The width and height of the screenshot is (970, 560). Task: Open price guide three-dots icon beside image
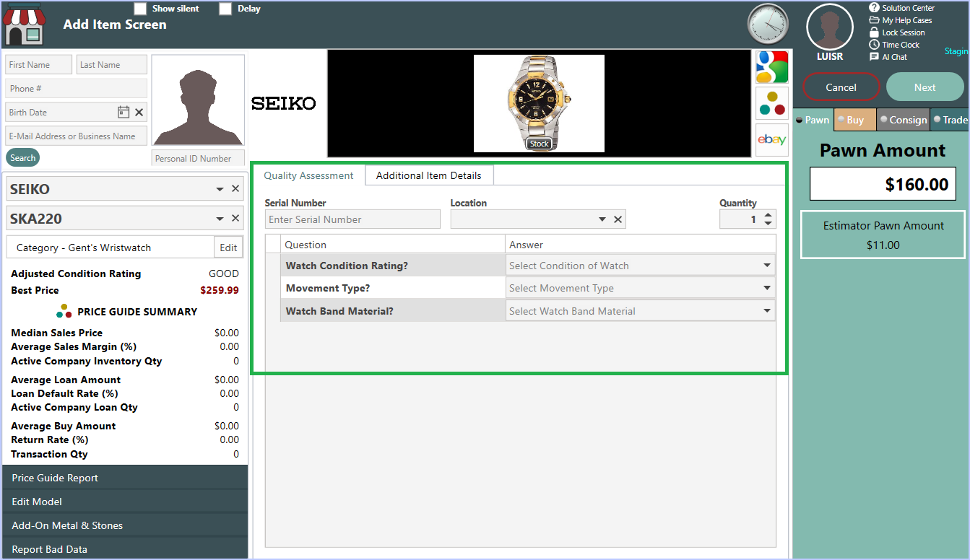pyautogui.click(x=771, y=103)
